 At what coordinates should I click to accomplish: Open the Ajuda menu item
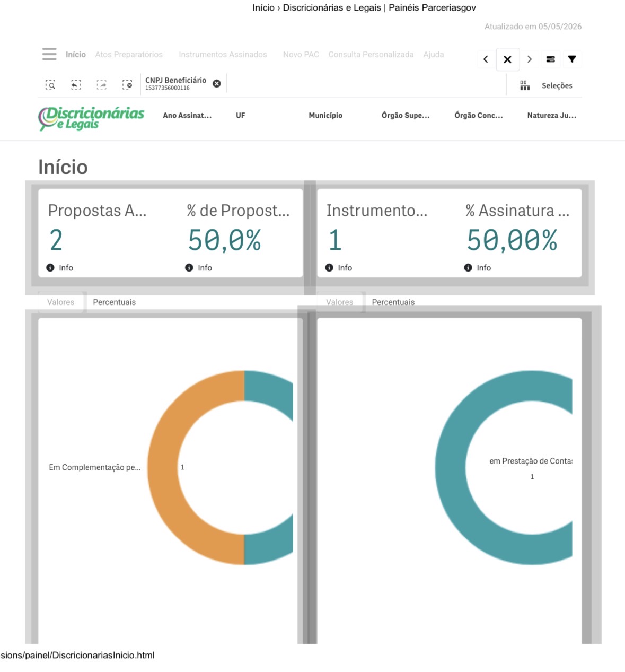click(434, 55)
